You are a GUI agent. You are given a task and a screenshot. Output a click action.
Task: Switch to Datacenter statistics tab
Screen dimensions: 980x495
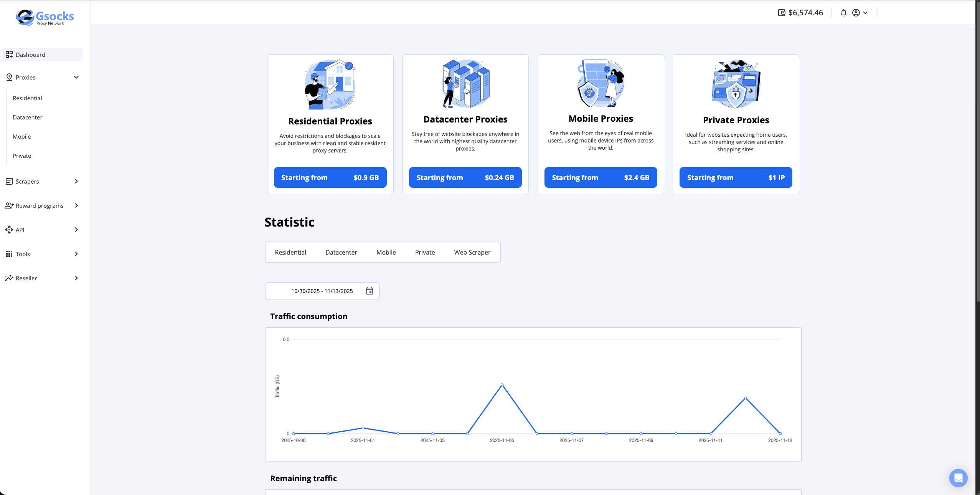[x=341, y=252]
